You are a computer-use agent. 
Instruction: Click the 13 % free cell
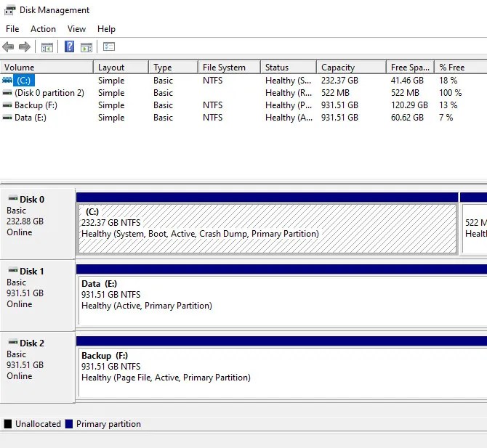[448, 105]
